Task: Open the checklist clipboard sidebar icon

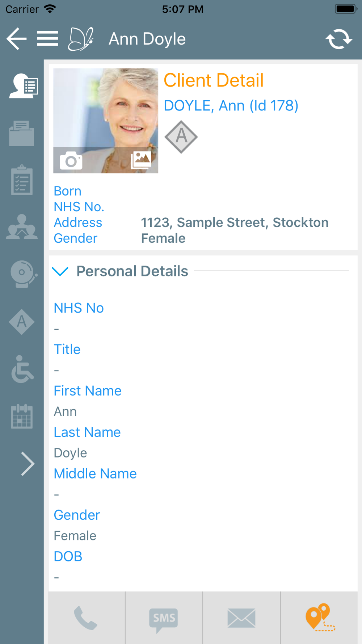Action: tap(22, 180)
